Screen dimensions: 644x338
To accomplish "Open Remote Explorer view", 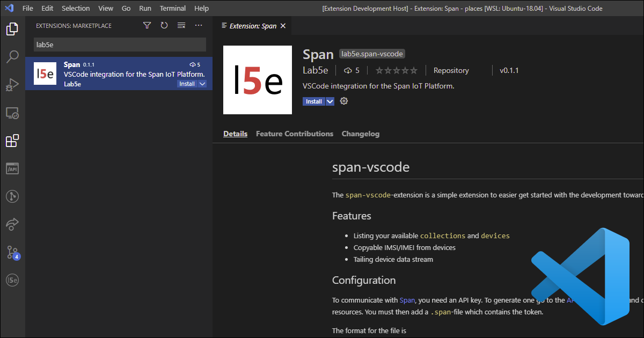I will (x=12, y=113).
